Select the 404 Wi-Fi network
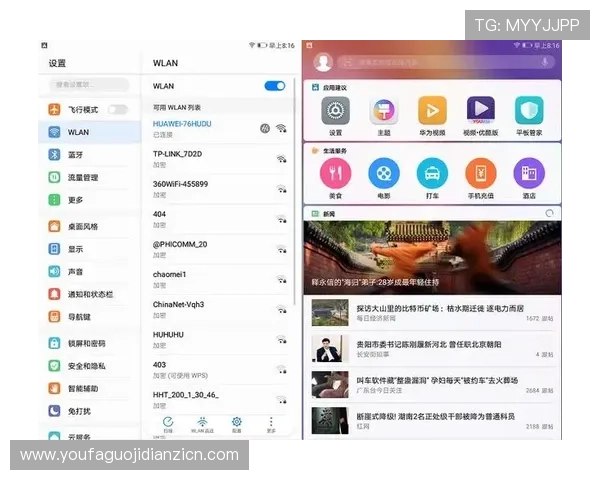This screenshot has width=600, height=480. click(x=218, y=219)
